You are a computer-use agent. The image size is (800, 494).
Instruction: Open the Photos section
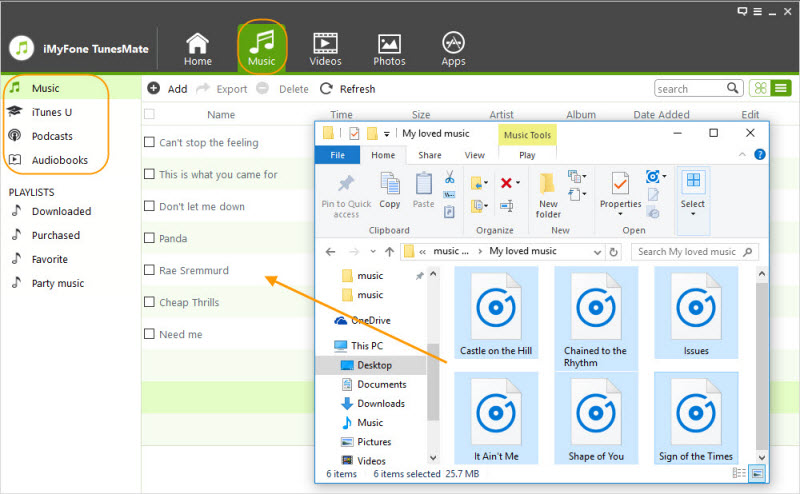point(389,50)
